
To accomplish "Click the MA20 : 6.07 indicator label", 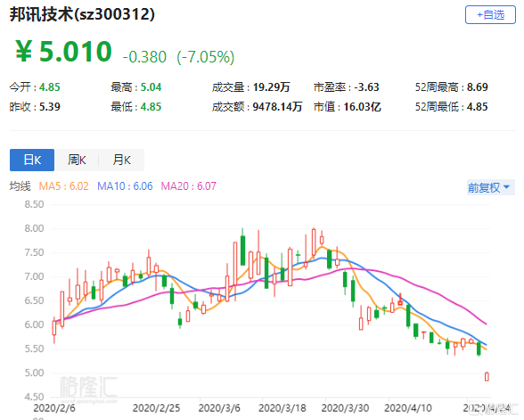I will [x=189, y=185].
